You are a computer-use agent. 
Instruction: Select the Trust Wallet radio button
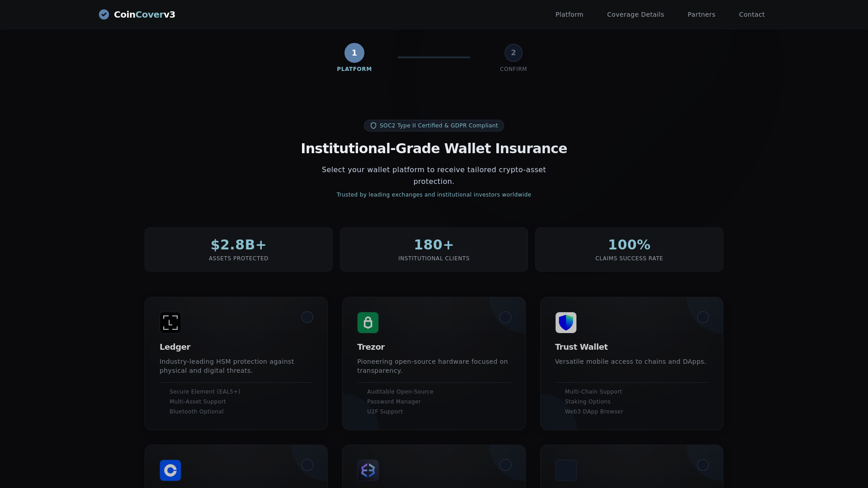pyautogui.click(x=703, y=317)
